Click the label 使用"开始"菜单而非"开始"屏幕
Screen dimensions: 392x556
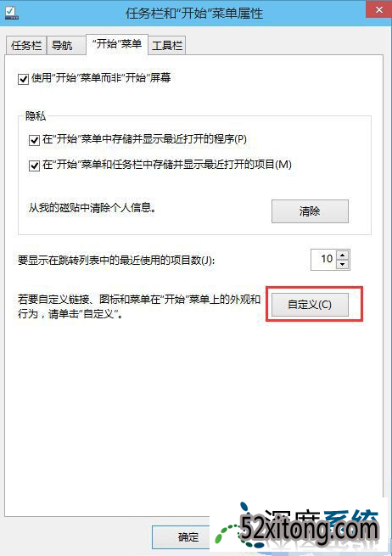pos(101,77)
